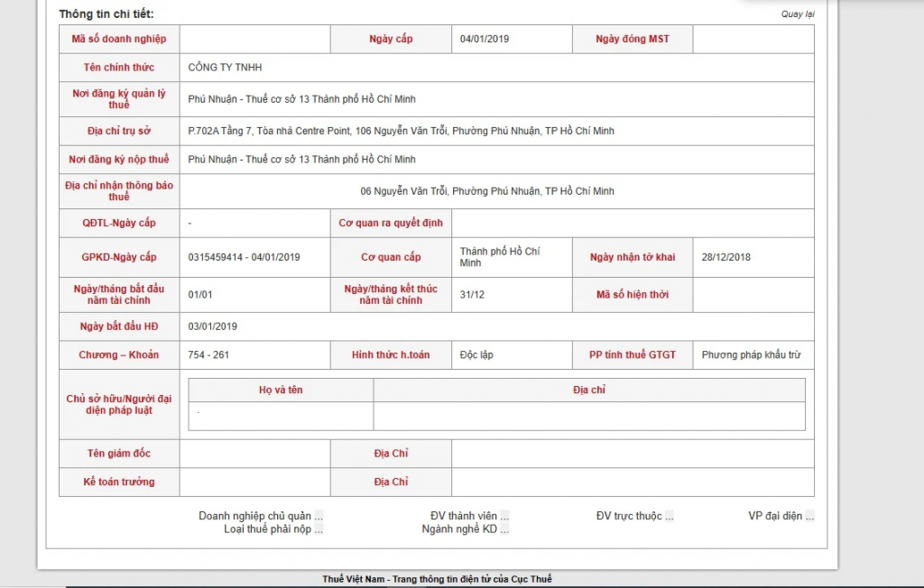This screenshot has height=588, width=924.
Task: Click the company name 'CÔNG TY TNHH'
Action: point(225,68)
